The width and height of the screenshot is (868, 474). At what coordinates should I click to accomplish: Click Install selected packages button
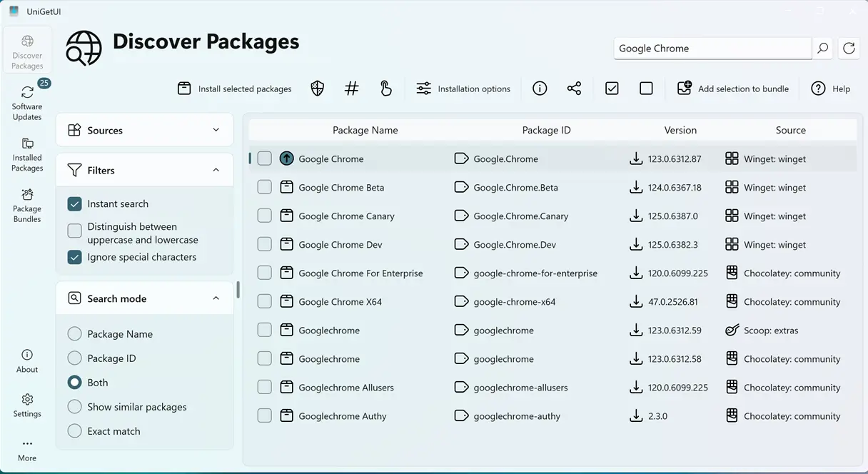[x=235, y=89]
